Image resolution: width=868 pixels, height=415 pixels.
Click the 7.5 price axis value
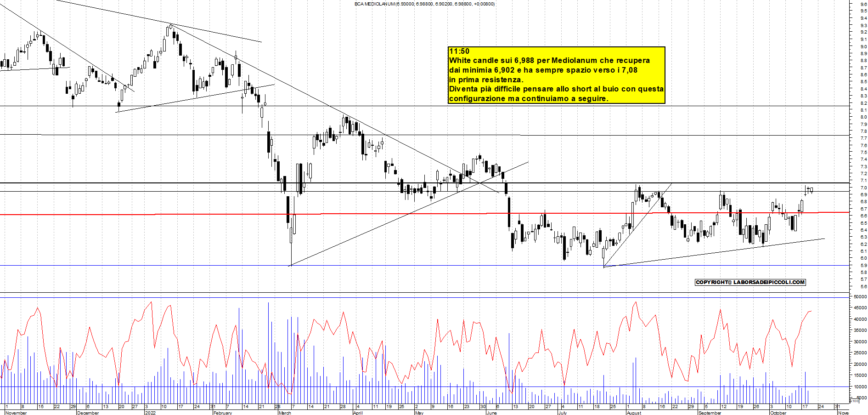coord(863,152)
